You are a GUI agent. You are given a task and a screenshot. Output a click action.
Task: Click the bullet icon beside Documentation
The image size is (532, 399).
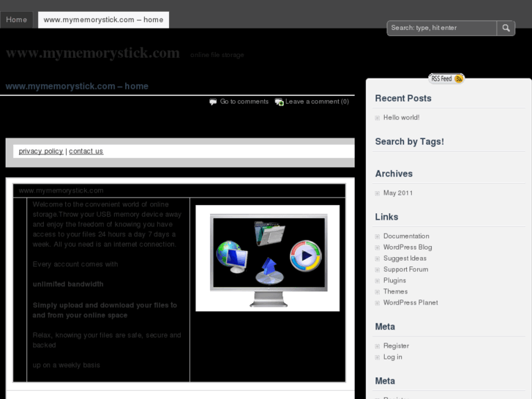pyautogui.click(x=378, y=236)
